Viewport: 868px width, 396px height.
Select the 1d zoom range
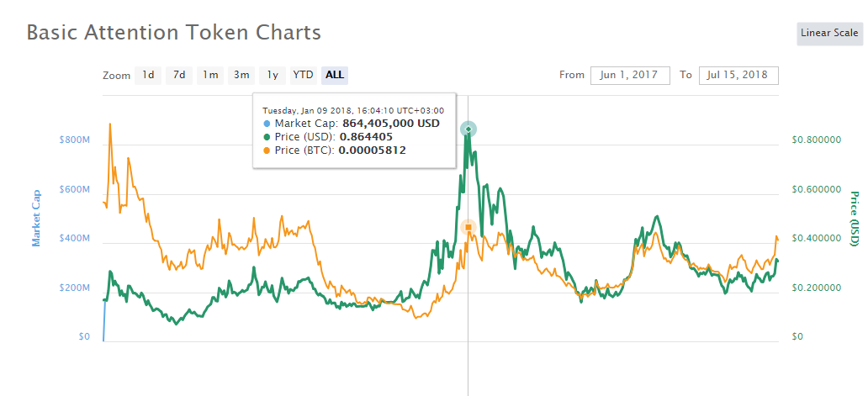(148, 75)
